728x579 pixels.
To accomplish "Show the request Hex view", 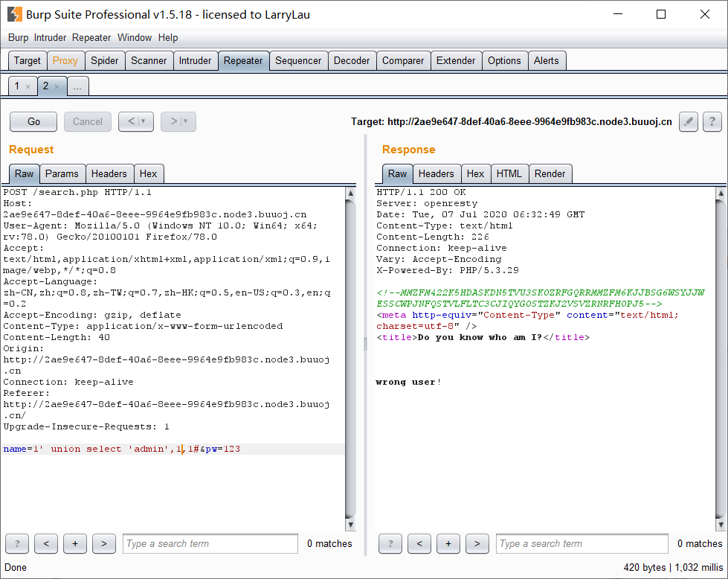I will click(x=149, y=174).
